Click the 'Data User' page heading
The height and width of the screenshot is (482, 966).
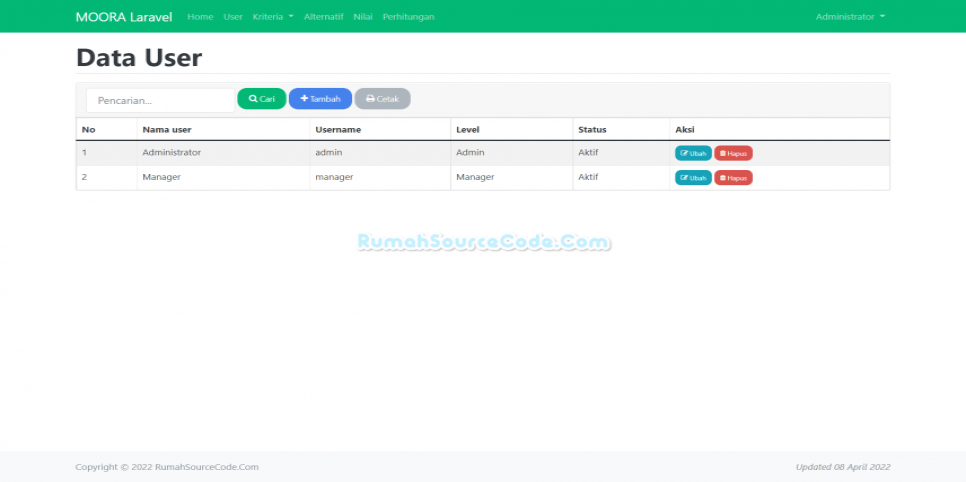(139, 57)
